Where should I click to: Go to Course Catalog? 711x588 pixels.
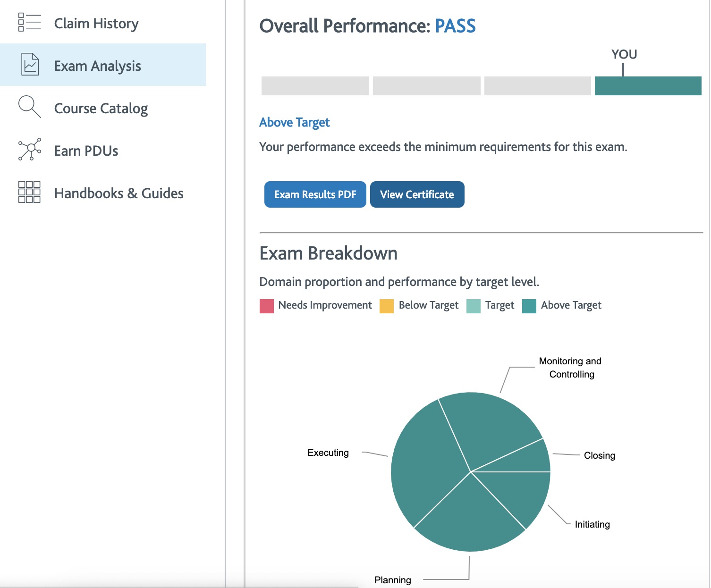(103, 108)
